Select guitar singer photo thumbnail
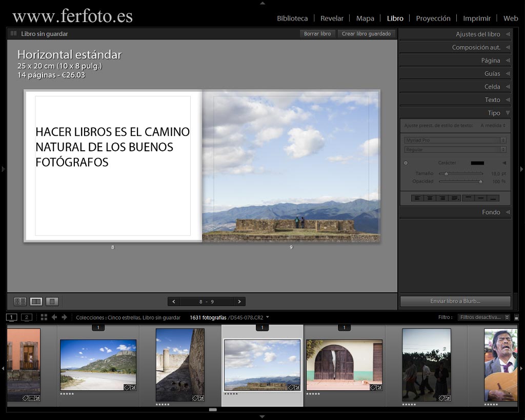This screenshot has height=420, width=525. coord(500,365)
